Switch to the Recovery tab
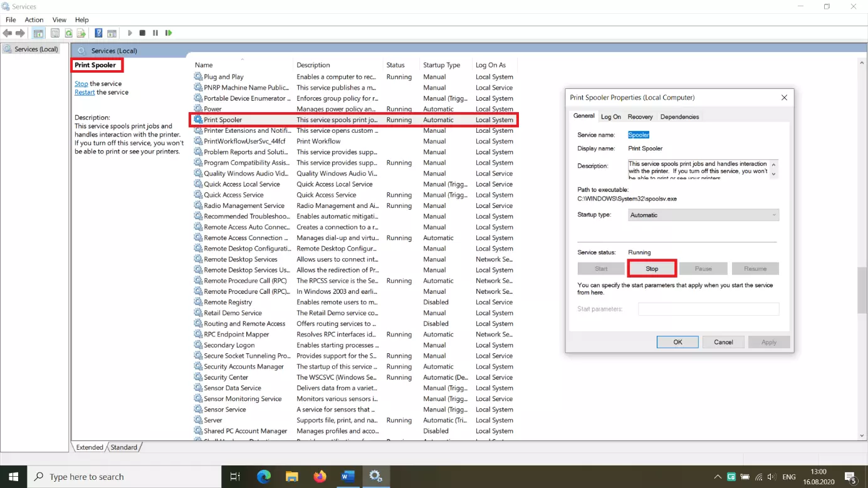This screenshot has width=868, height=488. (640, 117)
